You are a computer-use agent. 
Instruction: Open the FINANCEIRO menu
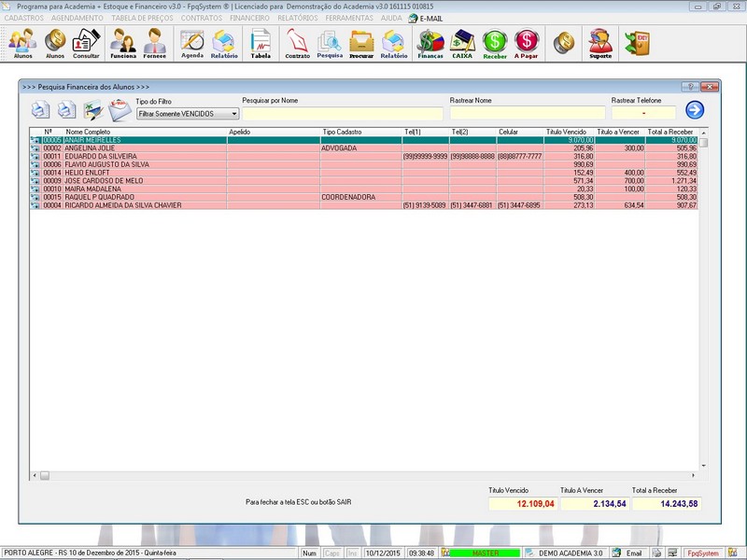point(249,18)
